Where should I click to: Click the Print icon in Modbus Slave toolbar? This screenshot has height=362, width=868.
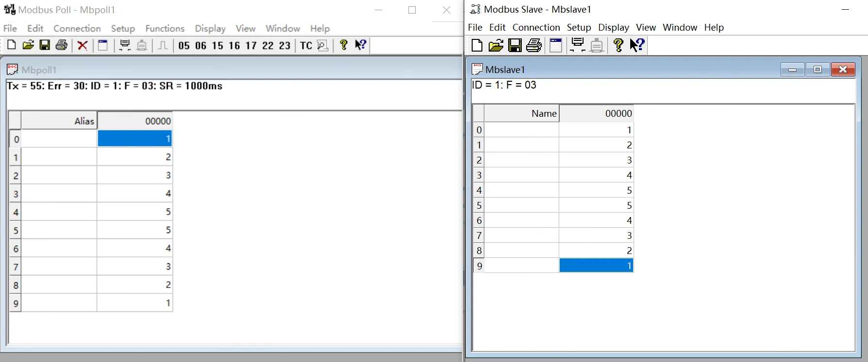tap(534, 46)
